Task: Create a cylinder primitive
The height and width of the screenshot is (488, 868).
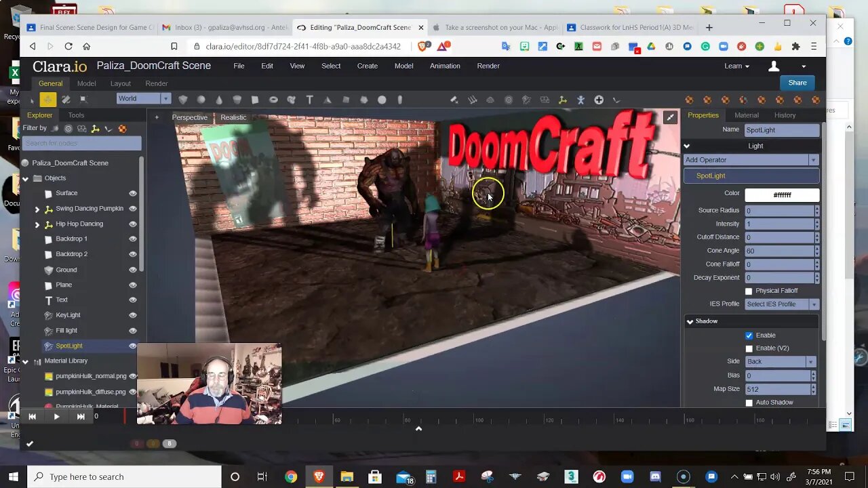Action: [237, 100]
